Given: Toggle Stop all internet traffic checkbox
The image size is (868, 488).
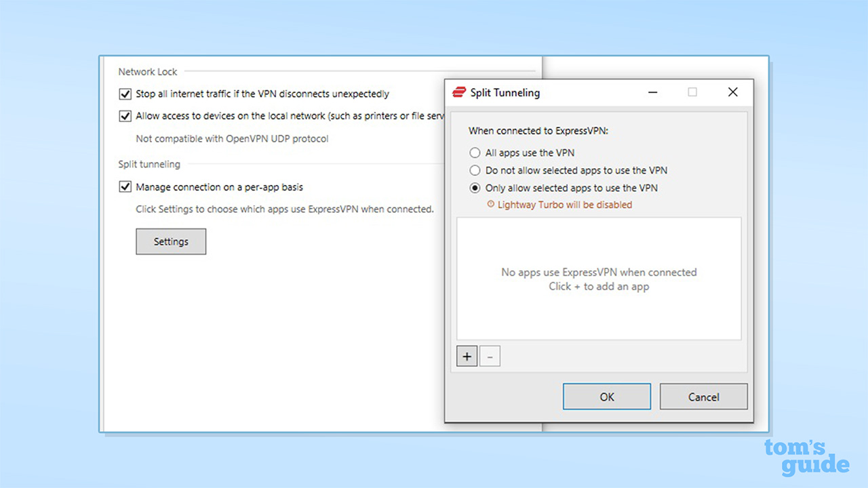Looking at the screenshot, I should [125, 94].
